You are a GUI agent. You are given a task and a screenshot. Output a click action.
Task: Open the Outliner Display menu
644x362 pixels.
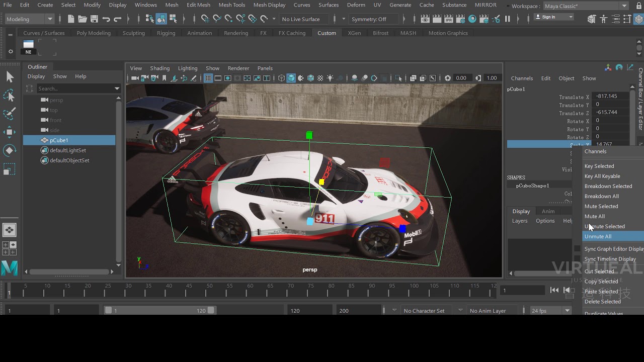pyautogui.click(x=36, y=76)
